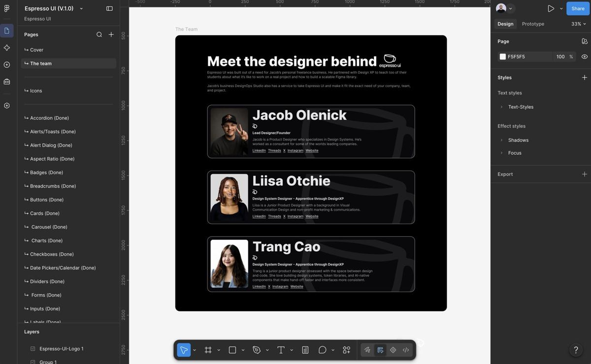The height and width of the screenshot is (364, 591).
Task: Open the Move tool options chevron
Action: click(195, 350)
